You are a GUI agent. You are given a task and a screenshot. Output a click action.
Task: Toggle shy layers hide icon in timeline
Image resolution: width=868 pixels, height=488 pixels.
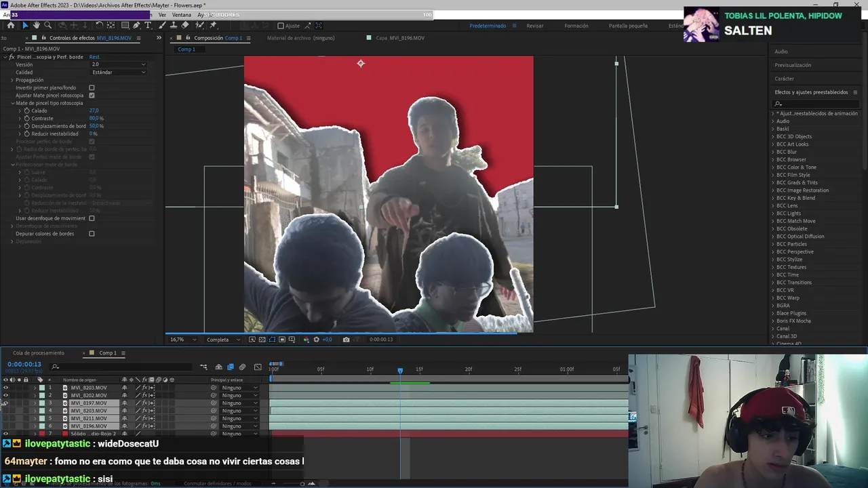pos(219,367)
